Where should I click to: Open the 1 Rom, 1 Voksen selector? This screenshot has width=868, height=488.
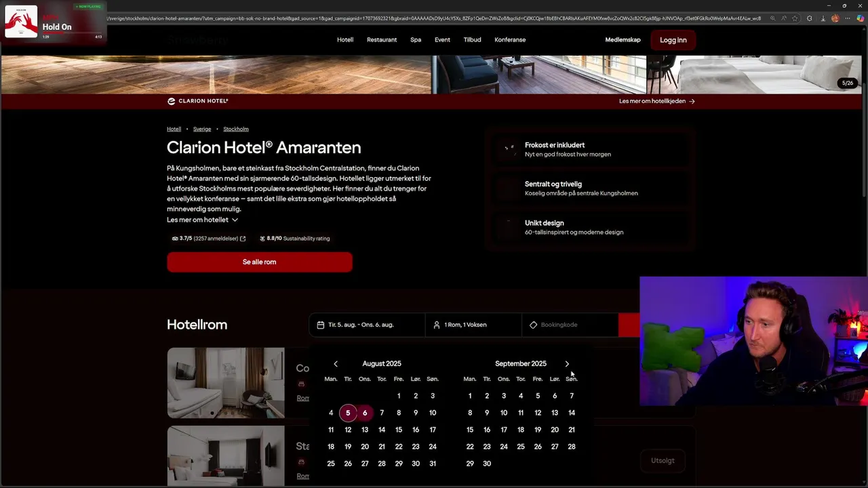[x=473, y=325]
